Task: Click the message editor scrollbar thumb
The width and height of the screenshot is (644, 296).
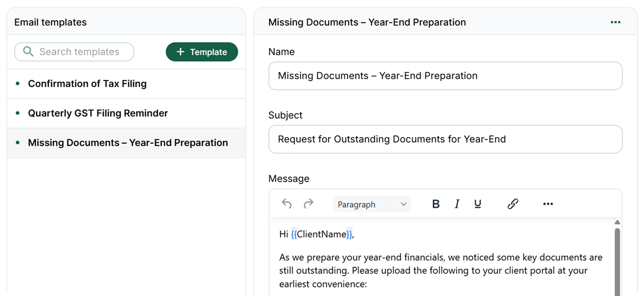Action: point(617,260)
